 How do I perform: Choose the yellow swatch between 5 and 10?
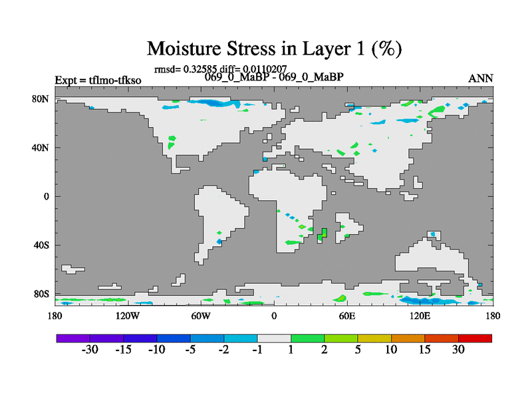click(374, 338)
